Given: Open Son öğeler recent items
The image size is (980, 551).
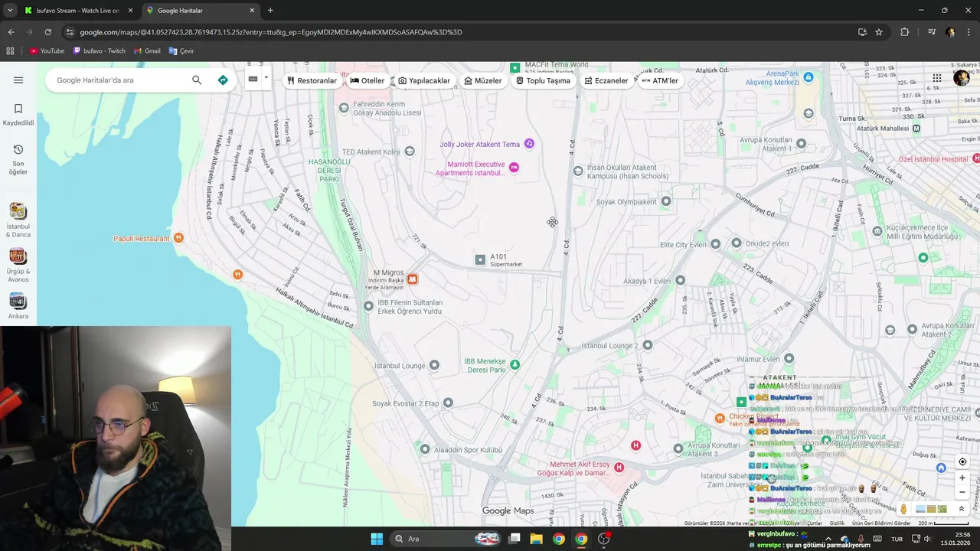Looking at the screenshot, I should pyautogui.click(x=18, y=159).
